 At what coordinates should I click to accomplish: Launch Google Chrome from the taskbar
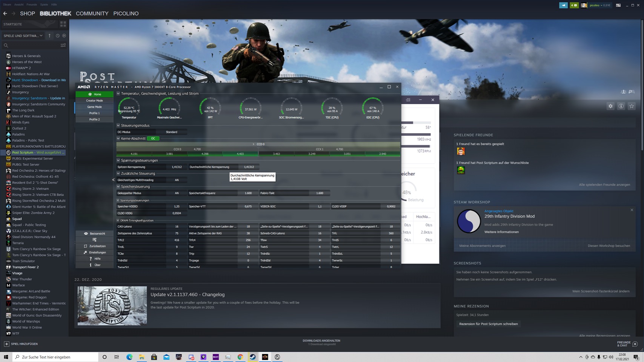click(240, 357)
